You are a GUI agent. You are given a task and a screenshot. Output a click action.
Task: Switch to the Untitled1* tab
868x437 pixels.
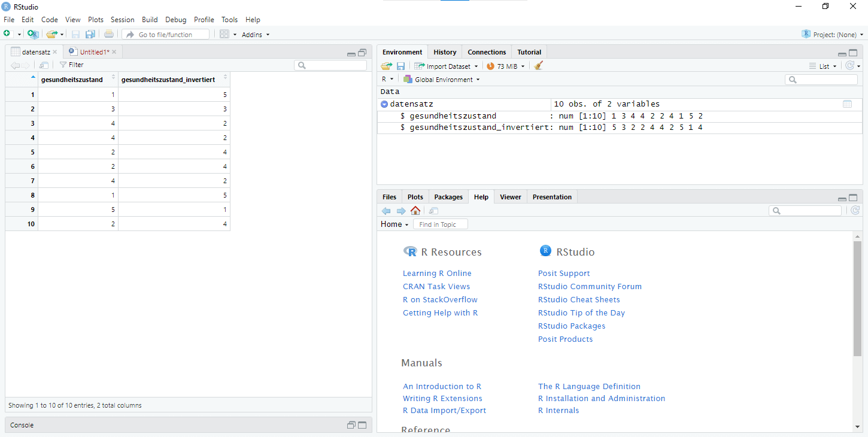point(95,52)
